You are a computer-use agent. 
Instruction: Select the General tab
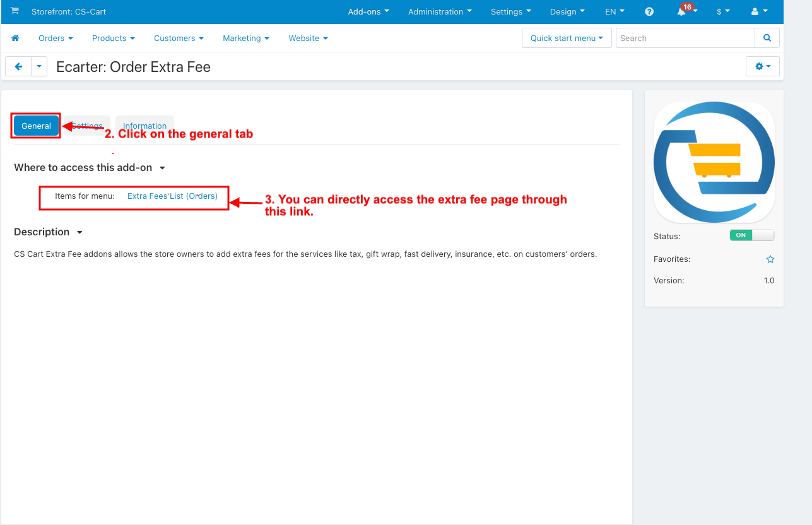36,126
